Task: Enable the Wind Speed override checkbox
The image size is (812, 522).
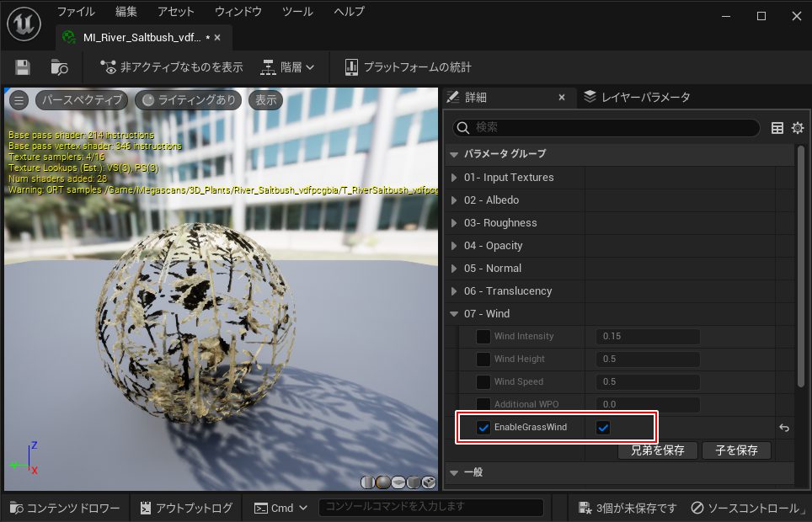Action: tap(483, 382)
